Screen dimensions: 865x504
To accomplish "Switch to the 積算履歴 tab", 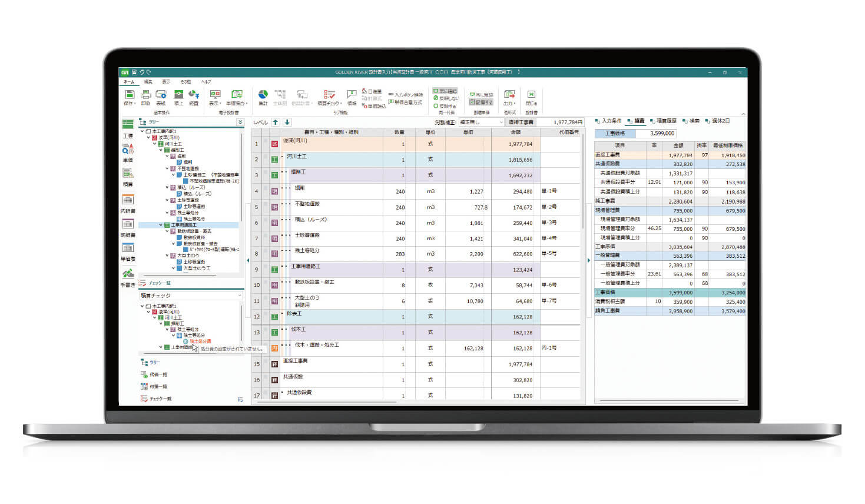I will [x=664, y=121].
